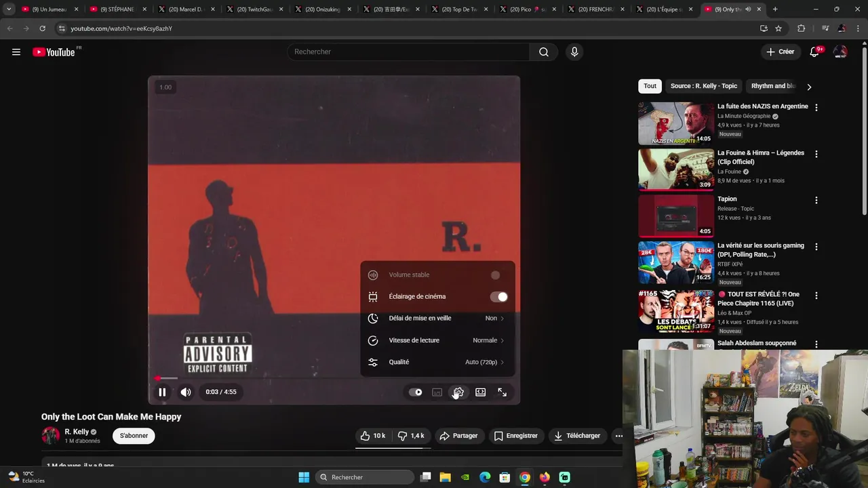This screenshot has height=488, width=868.
Task: Start voice search with microphone icon
Action: click(x=574, y=52)
